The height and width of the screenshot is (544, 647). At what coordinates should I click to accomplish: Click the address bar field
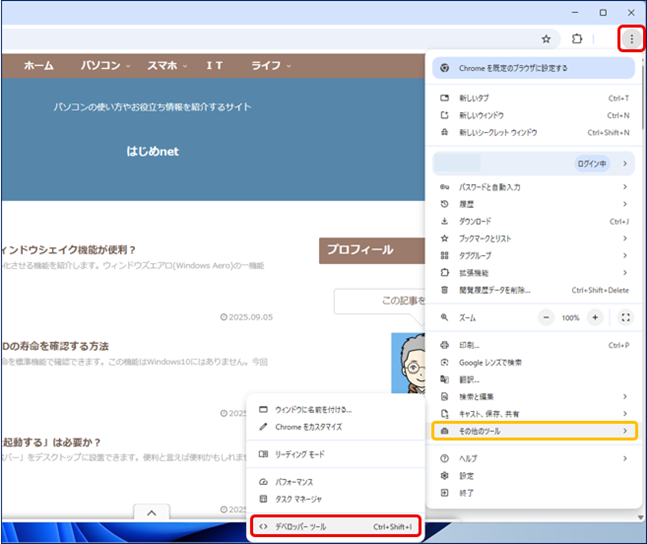(x=281, y=39)
